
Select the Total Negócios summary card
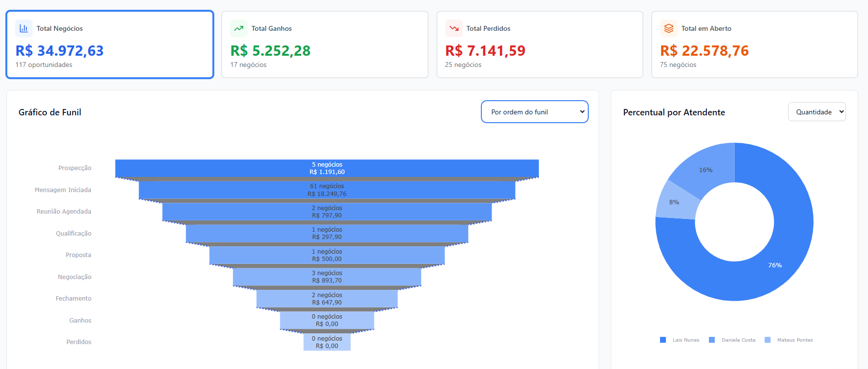coord(110,44)
